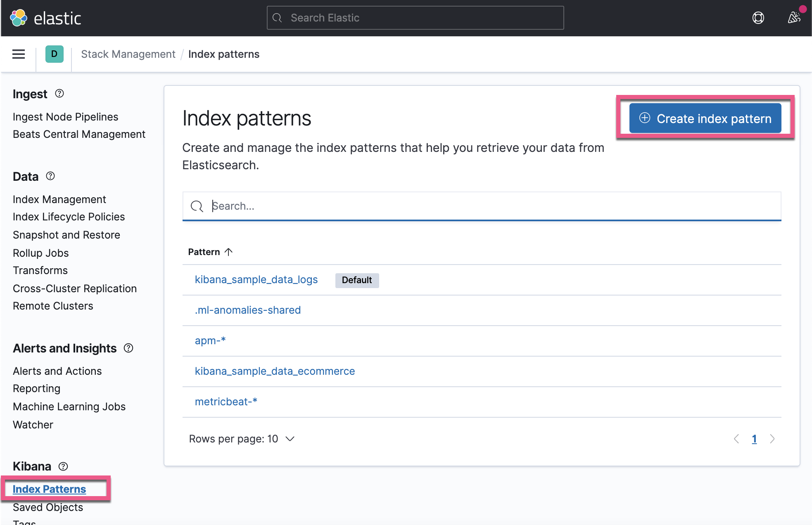
Task: Click the Data section help icon
Action: tap(50, 176)
